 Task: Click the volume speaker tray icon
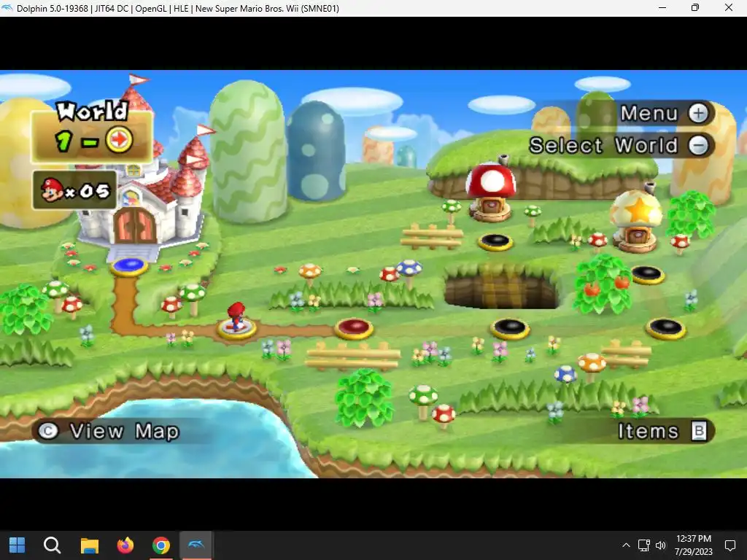(661, 545)
